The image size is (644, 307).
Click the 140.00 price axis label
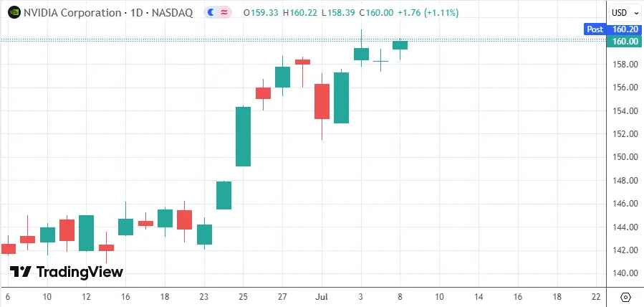coord(626,273)
